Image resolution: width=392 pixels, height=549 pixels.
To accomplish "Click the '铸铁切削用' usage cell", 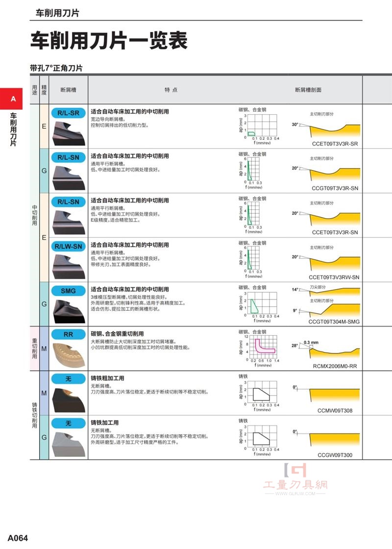I will tap(35, 415).
